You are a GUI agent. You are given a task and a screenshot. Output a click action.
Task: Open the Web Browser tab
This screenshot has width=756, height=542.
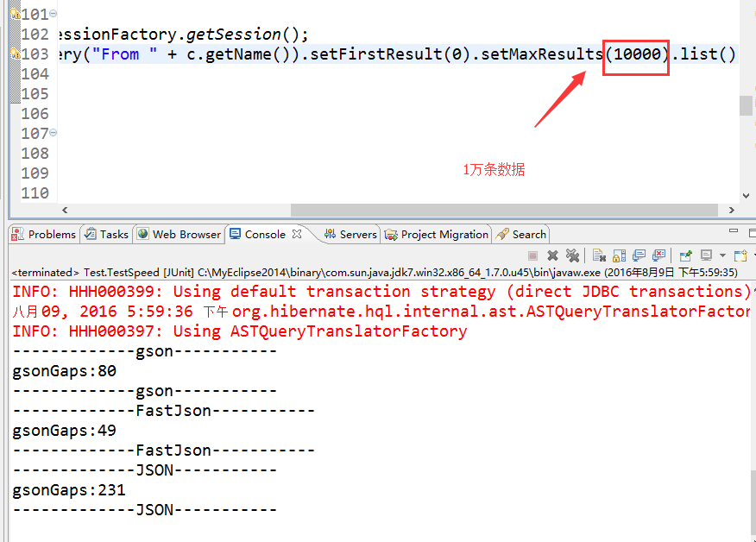point(180,235)
